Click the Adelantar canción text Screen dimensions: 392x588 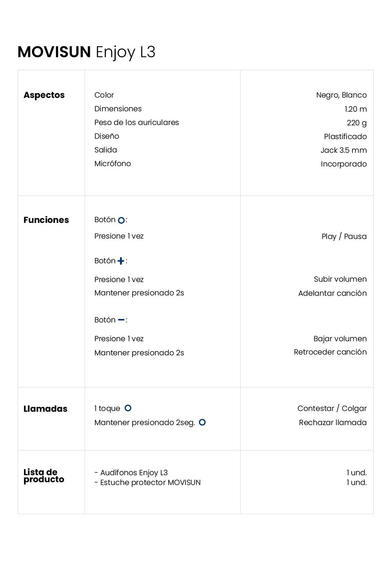point(332,293)
